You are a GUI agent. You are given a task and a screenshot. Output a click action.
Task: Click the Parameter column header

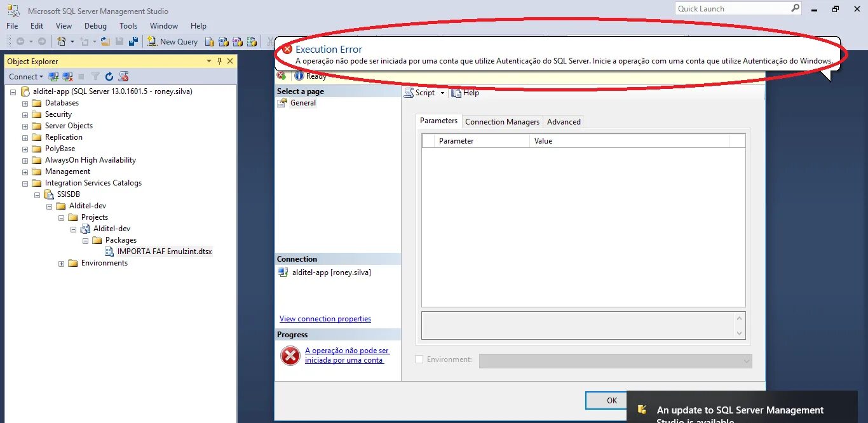pyautogui.click(x=482, y=141)
